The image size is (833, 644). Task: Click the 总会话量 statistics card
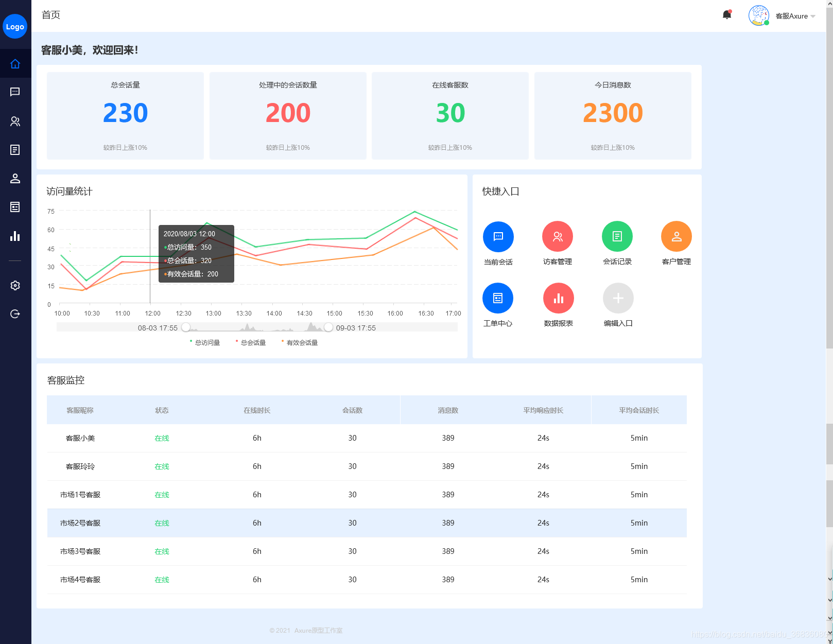[125, 116]
